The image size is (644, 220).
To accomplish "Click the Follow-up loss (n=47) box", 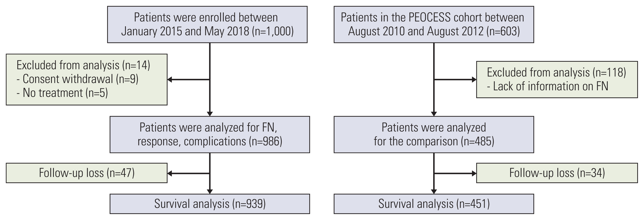I will click(87, 173).
